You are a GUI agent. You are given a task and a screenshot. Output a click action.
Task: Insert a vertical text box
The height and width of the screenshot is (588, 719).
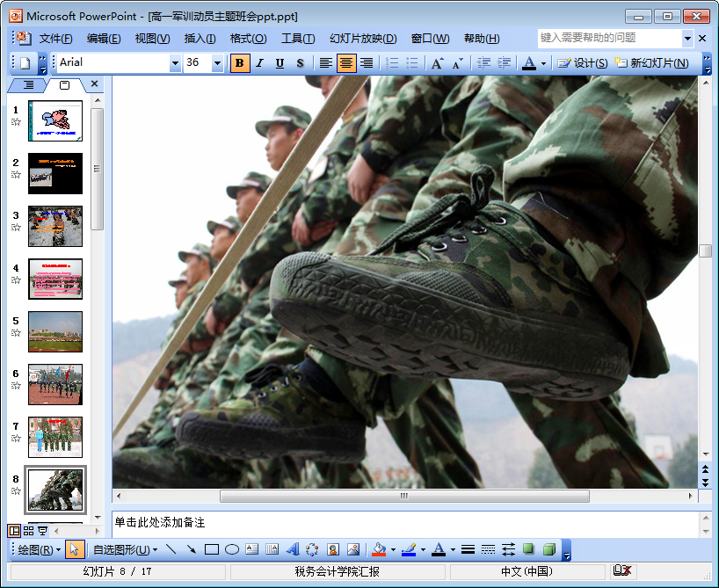point(272,549)
